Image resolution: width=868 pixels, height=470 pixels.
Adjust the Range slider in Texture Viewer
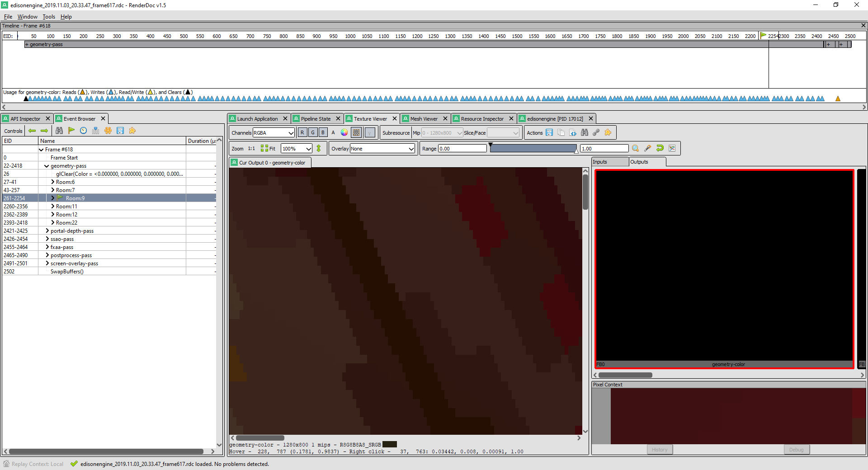pyautogui.click(x=533, y=148)
